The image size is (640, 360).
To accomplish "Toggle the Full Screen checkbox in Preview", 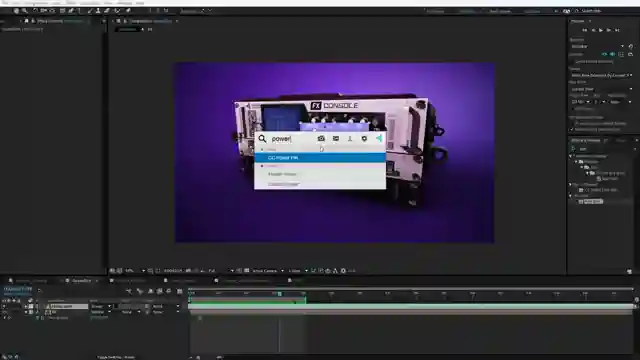I will (x=573, y=109).
